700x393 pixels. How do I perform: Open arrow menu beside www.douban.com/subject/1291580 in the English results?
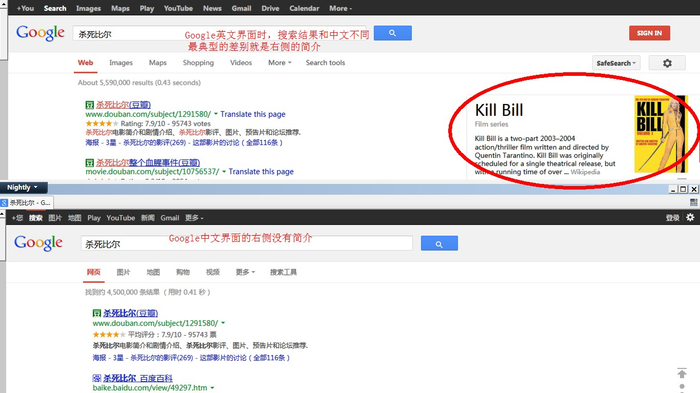(216, 114)
